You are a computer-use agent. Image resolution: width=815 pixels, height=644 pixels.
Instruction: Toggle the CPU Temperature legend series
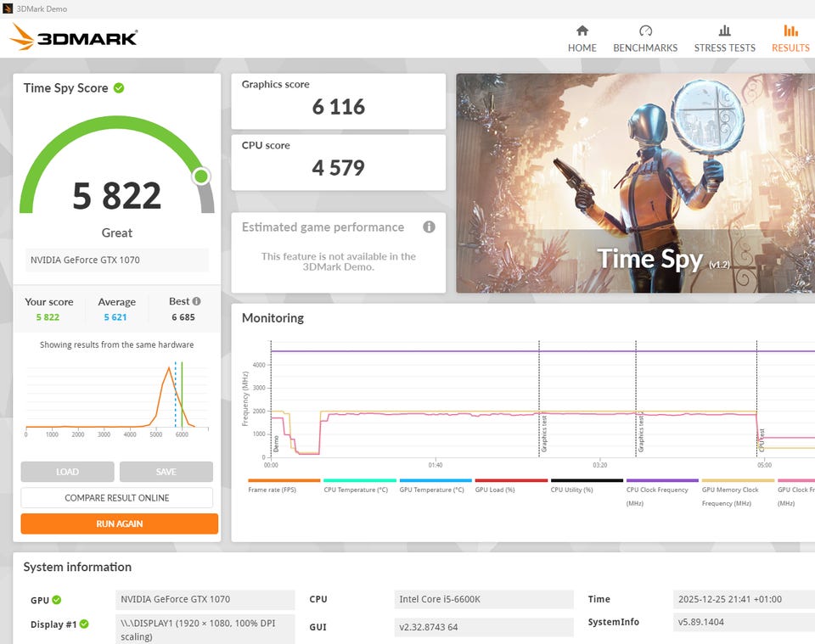[360, 486]
